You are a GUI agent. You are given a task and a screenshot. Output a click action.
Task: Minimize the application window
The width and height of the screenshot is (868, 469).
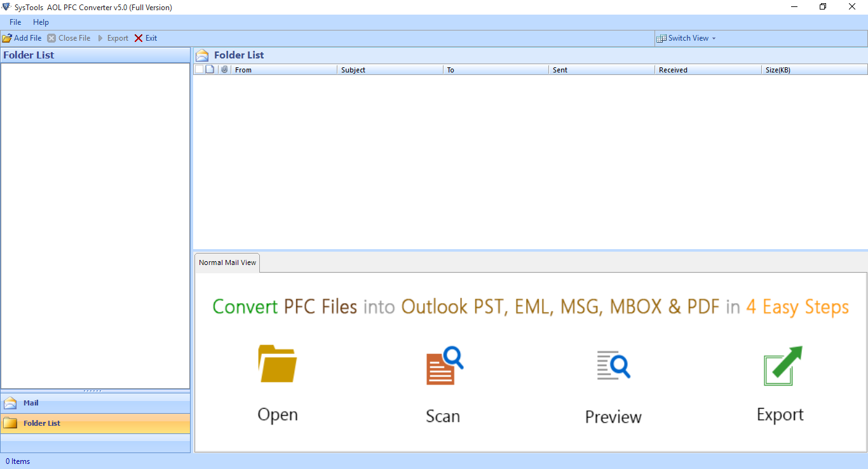click(x=794, y=7)
